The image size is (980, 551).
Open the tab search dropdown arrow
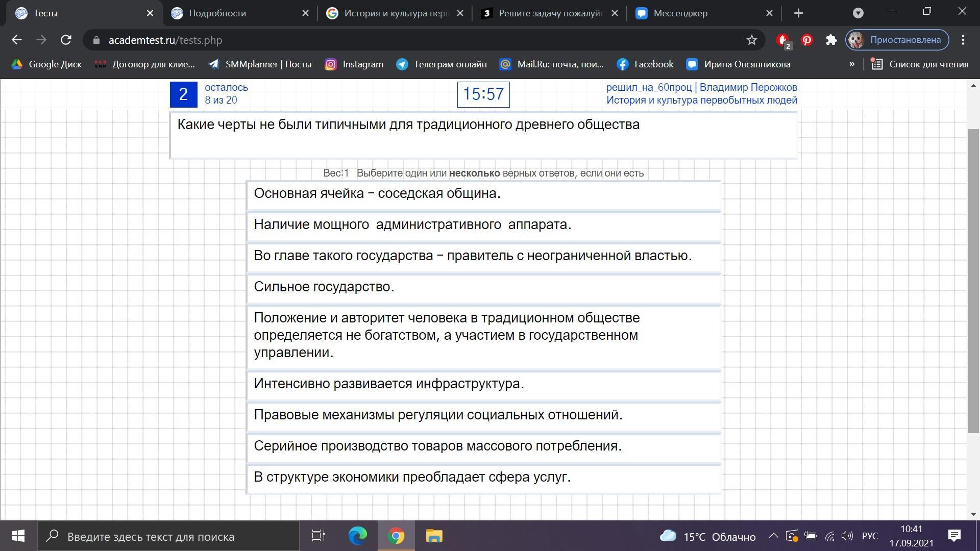point(858,13)
